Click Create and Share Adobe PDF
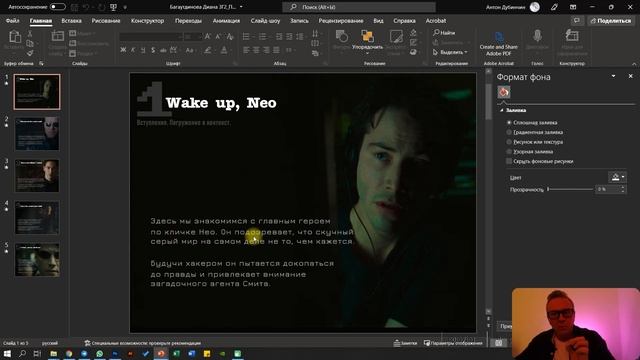Screen dimensions: 640x360 point(498,44)
